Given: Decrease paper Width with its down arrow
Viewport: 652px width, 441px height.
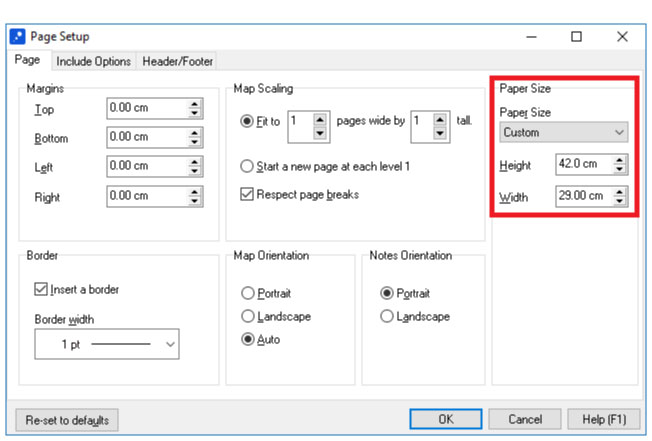Looking at the screenshot, I should 620,201.
